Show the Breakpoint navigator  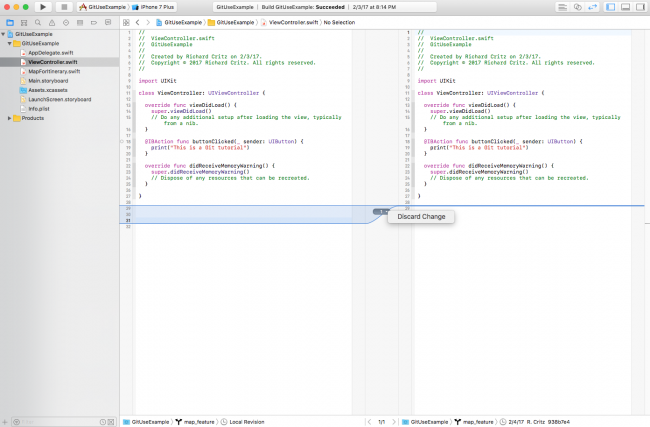click(x=94, y=22)
